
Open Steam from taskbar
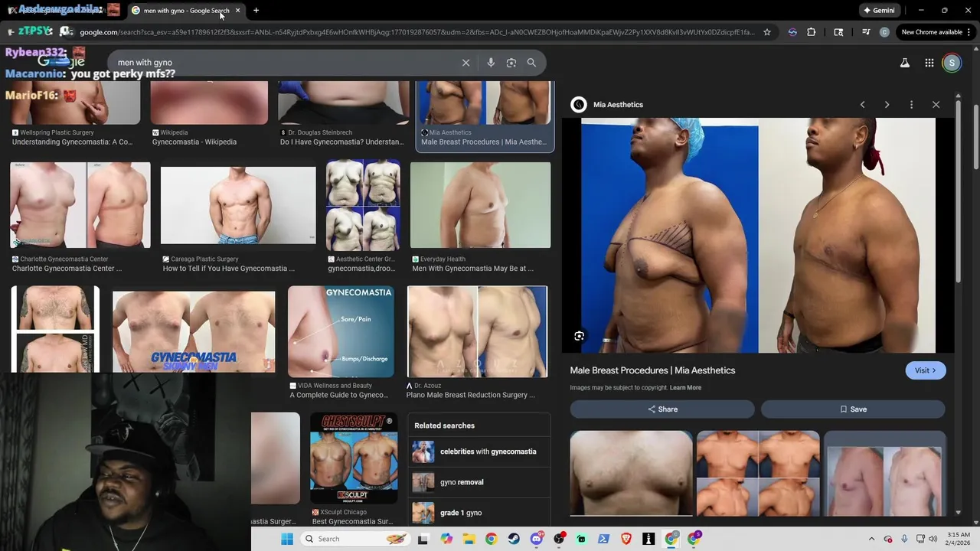(514, 539)
